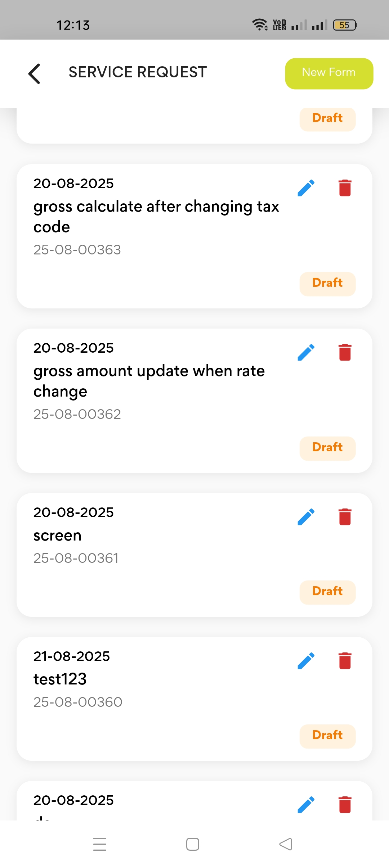
Task: Edit the 'screen' service request
Action: tap(306, 517)
